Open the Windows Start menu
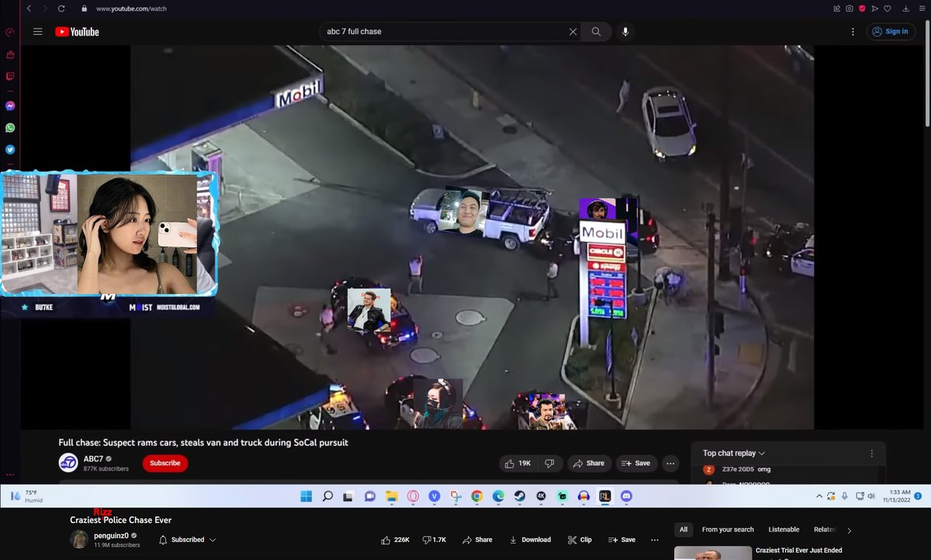This screenshot has width=931, height=560. click(x=306, y=496)
